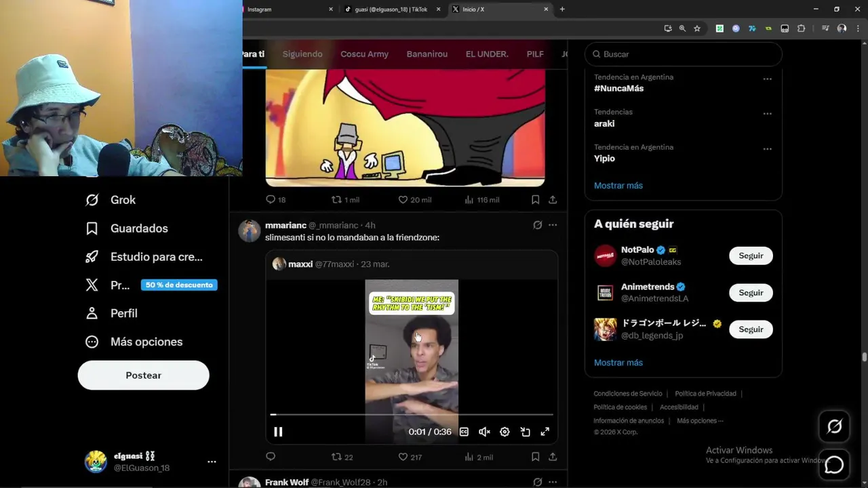Image resolution: width=868 pixels, height=488 pixels.
Task: Share the cartoon image post
Action: pos(553,200)
